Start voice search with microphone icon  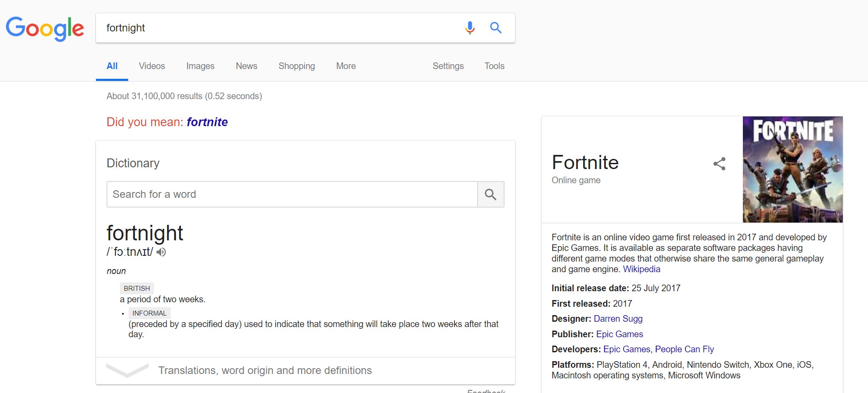coord(470,28)
